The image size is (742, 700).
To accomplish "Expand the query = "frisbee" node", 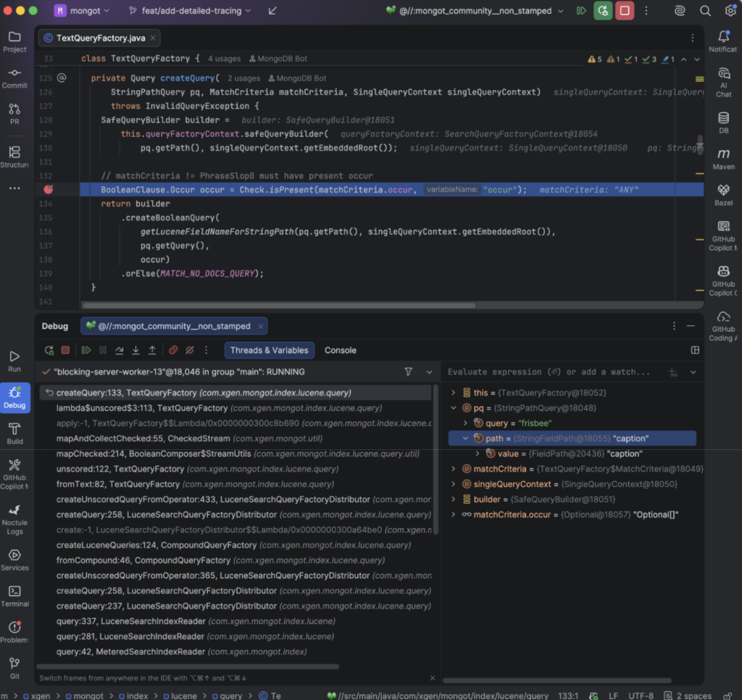I will click(x=465, y=423).
